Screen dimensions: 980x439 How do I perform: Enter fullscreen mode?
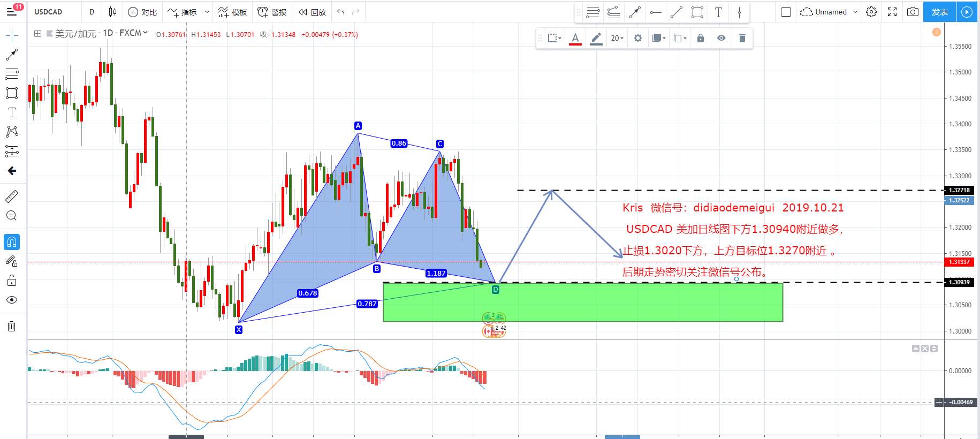point(892,12)
